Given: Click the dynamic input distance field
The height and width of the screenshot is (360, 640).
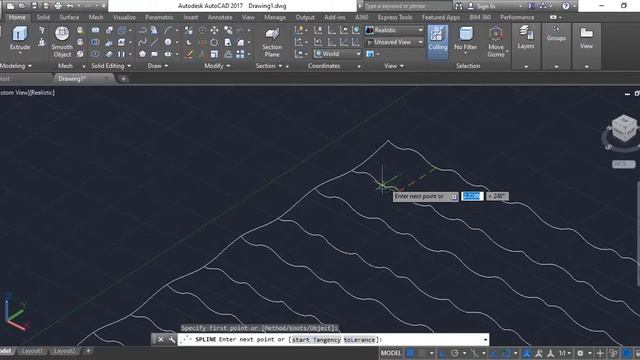Looking at the screenshot, I should [x=472, y=196].
